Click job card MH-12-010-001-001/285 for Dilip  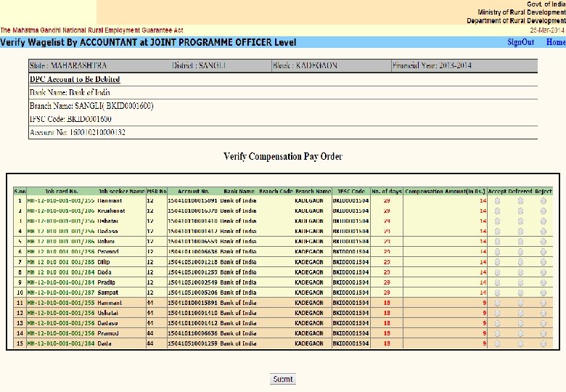(x=61, y=262)
